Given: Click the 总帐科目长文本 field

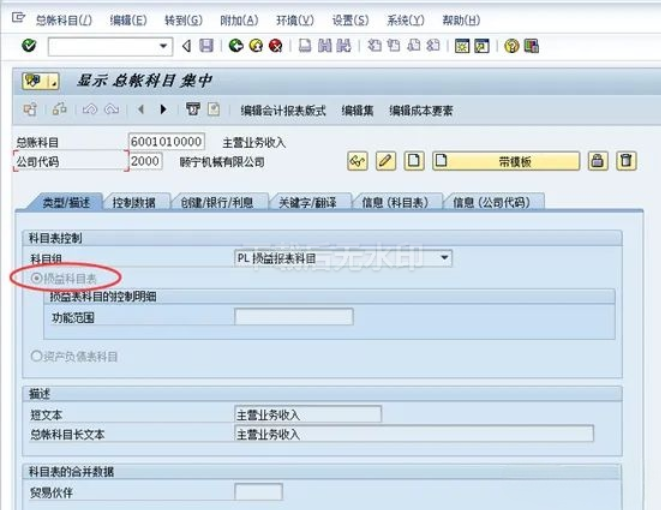Looking at the screenshot, I should tap(414, 434).
